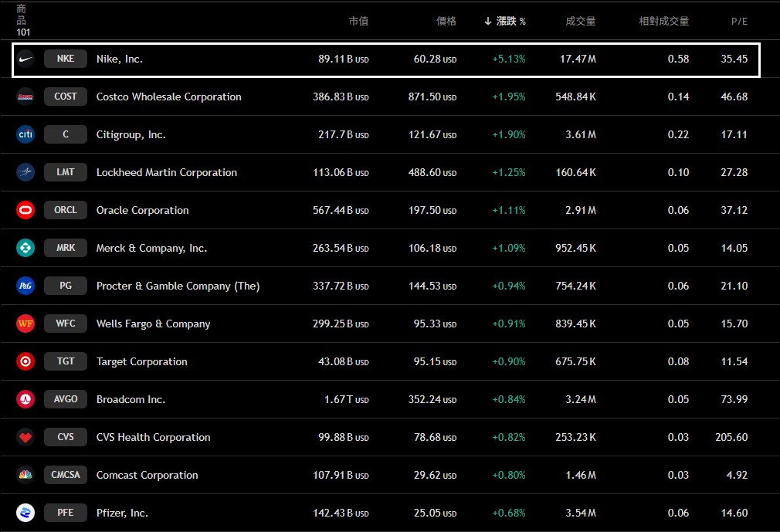The width and height of the screenshot is (780, 532).
Task: Click the Costco company logo icon
Action: click(25, 97)
